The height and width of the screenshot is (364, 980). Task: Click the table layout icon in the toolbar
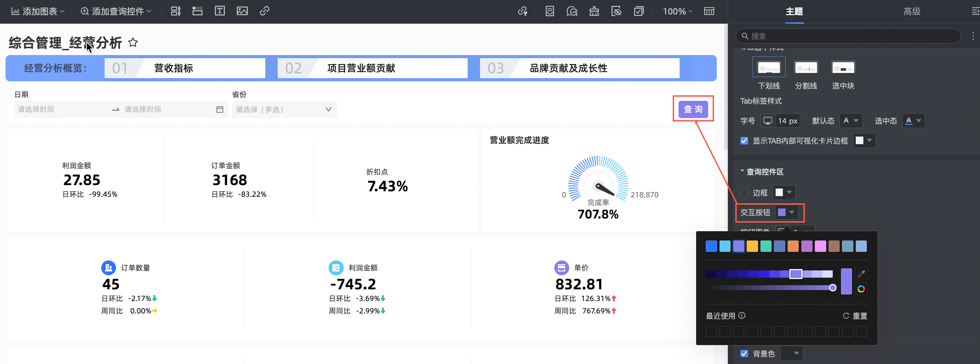709,11
